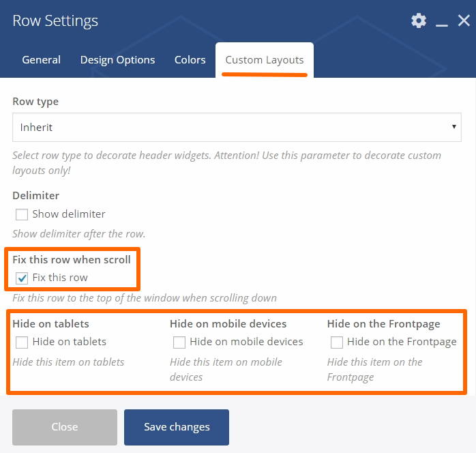Close Row Settings with the X icon

tap(464, 20)
